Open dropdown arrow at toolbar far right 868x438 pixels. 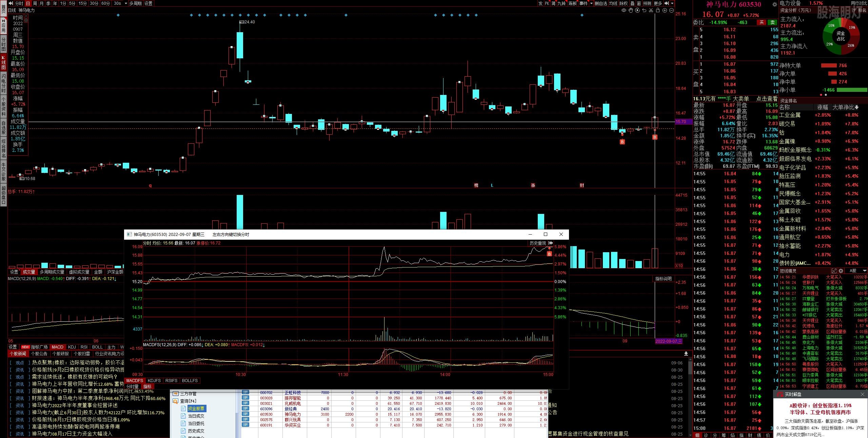[x=672, y=3]
